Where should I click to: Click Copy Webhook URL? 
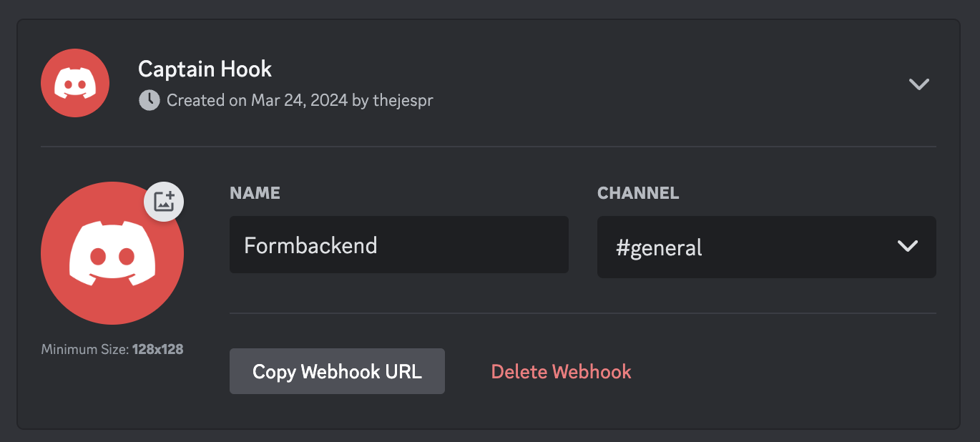coord(337,371)
